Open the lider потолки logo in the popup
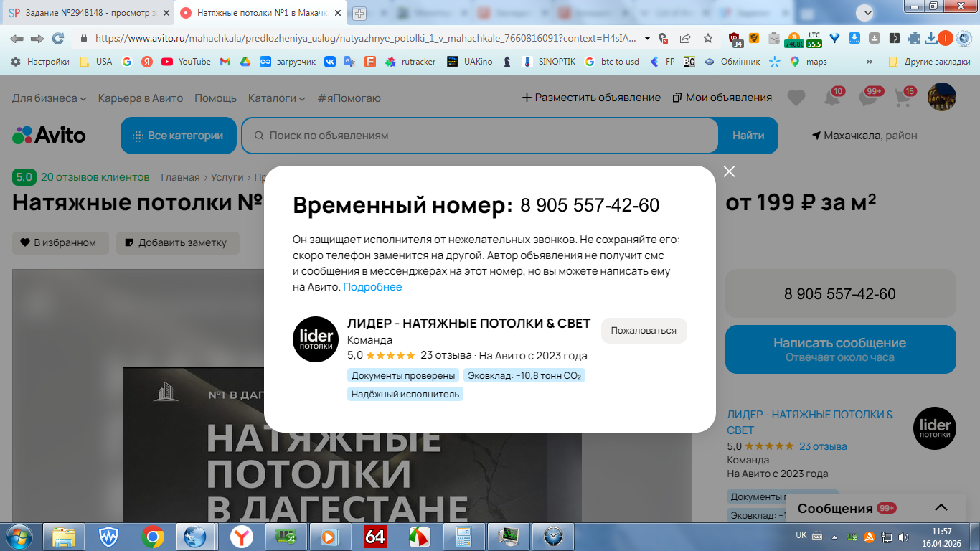The image size is (980, 551). tap(316, 339)
